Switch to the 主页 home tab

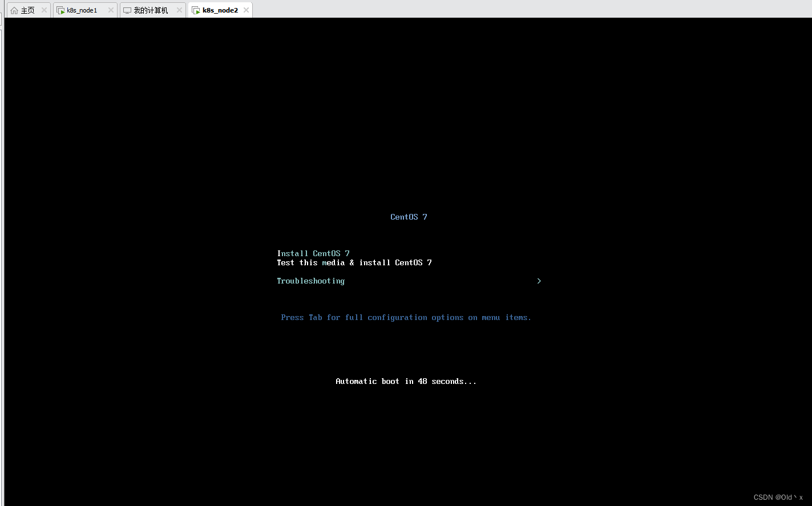pos(28,10)
